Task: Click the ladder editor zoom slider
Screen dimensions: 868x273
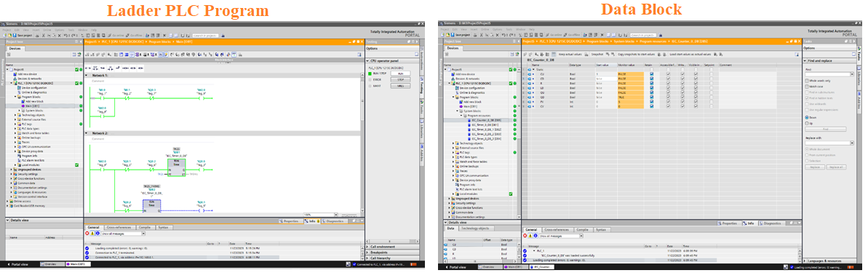Action: pyautogui.click(x=349, y=214)
